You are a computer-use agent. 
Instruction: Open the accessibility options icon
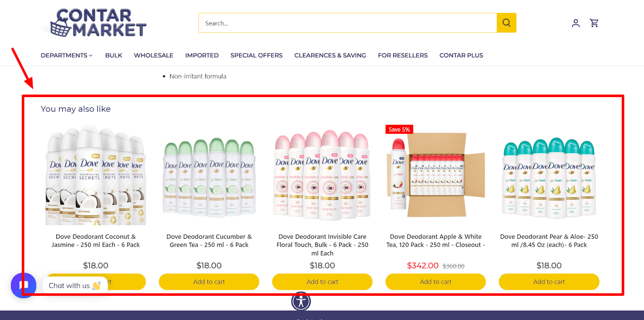coord(301,301)
